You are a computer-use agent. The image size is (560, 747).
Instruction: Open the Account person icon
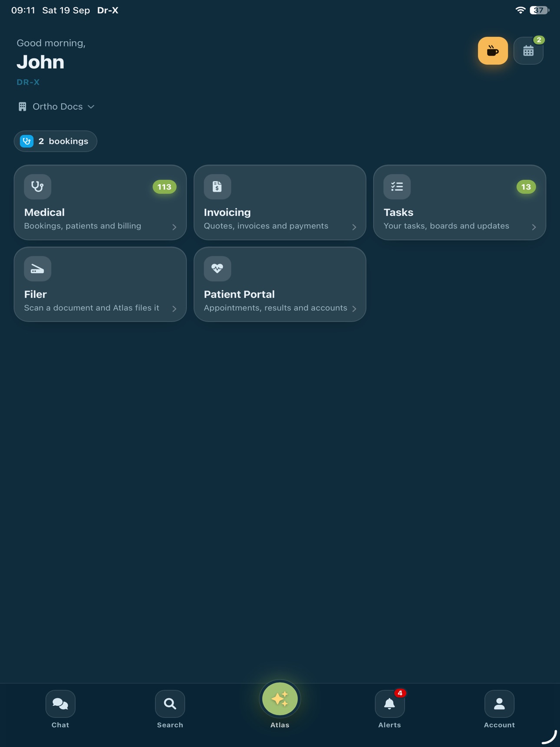(x=499, y=704)
